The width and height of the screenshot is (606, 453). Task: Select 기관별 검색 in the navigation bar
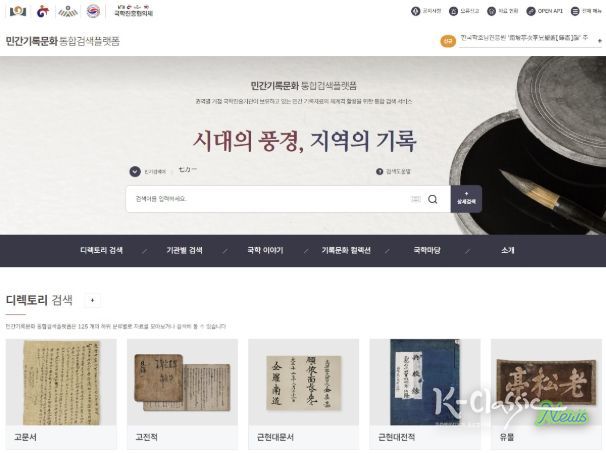click(x=184, y=250)
